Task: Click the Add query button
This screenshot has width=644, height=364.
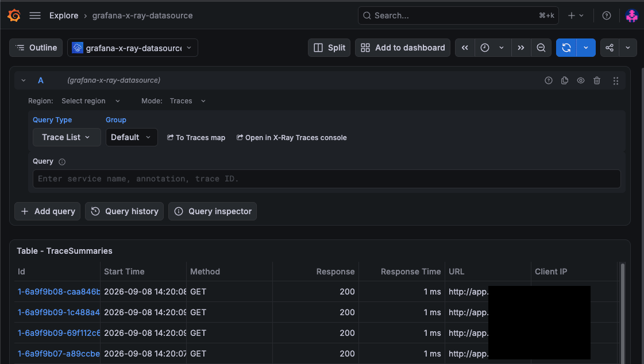Action: coord(47,211)
